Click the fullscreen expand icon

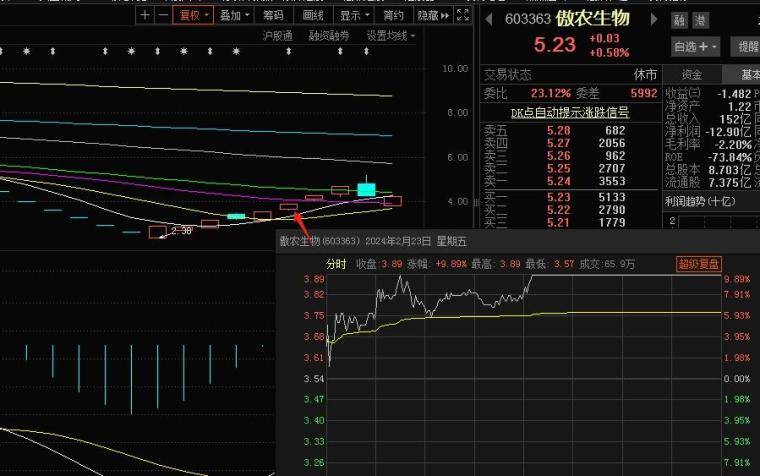click(463, 16)
